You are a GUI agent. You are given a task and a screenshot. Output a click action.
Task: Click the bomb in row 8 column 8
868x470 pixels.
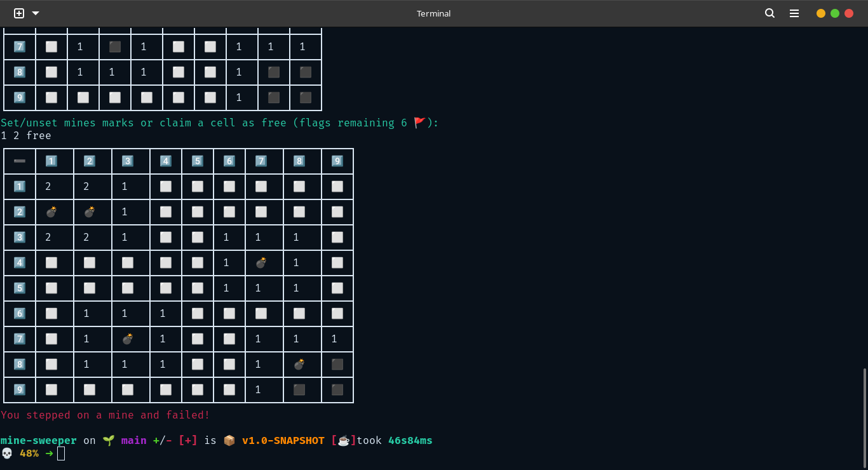pos(299,364)
